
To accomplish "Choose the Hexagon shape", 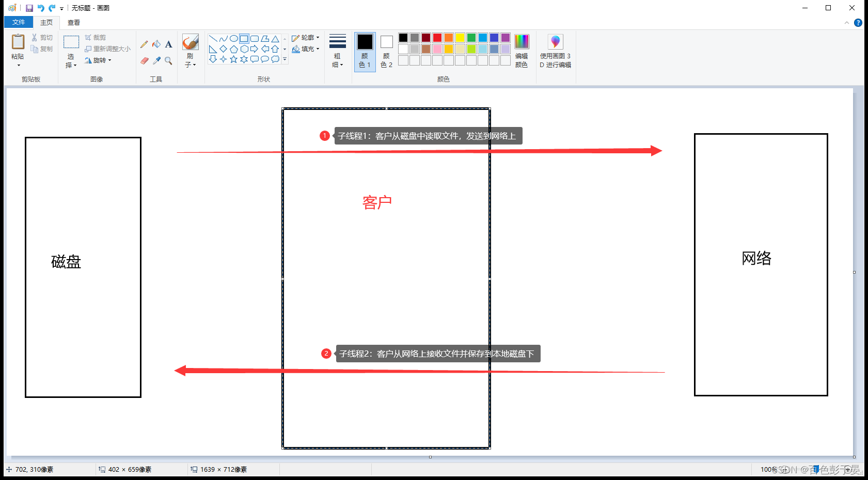I will pos(244,49).
